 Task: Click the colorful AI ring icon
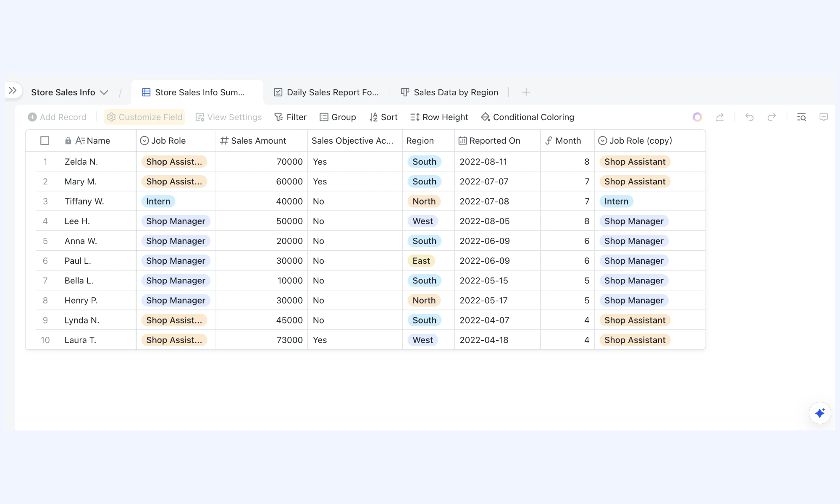[697, 117]
